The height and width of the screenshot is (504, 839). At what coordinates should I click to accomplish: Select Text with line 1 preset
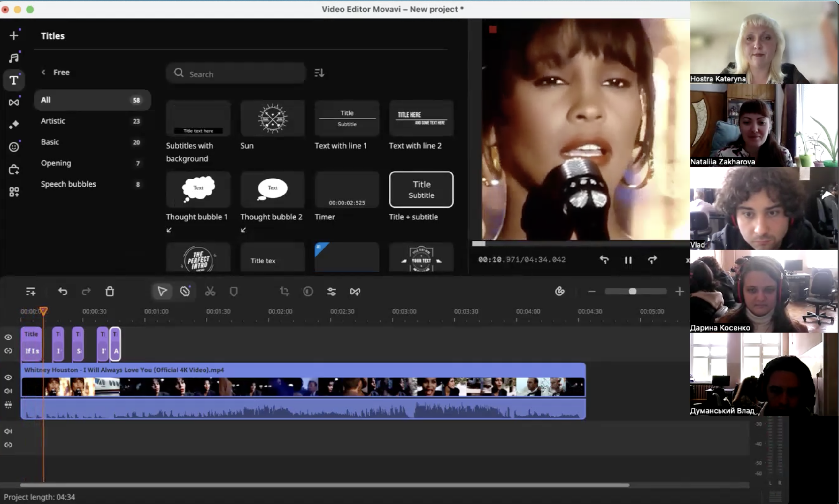[347, 118]
